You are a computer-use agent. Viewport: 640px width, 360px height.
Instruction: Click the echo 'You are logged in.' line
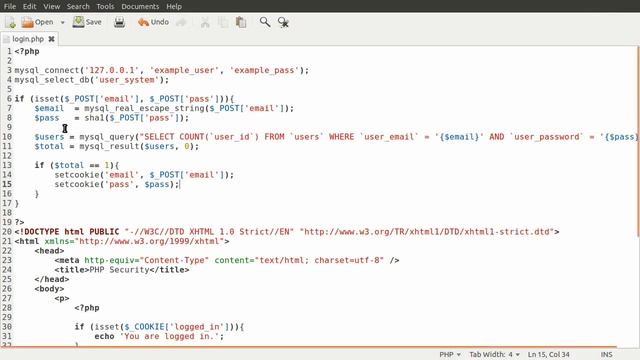click(159, 336)
